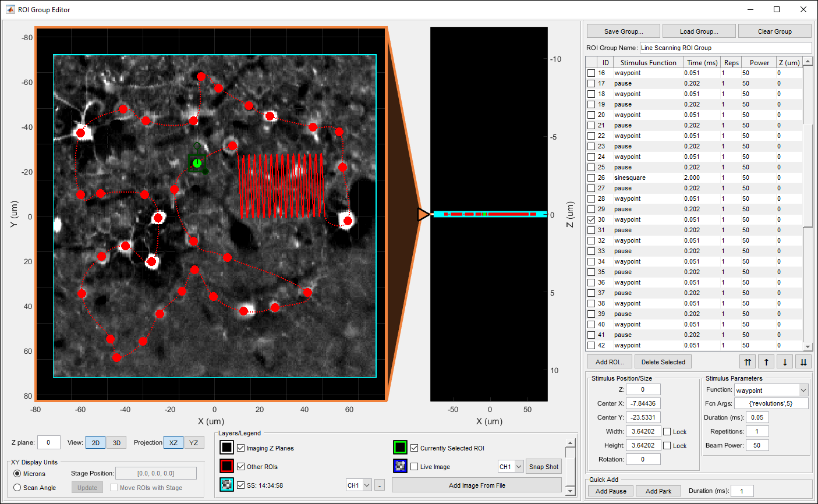818x504 pixels.
Task: Click the SS: 14:34:58 cyan image icon
Action: [226, 485]
